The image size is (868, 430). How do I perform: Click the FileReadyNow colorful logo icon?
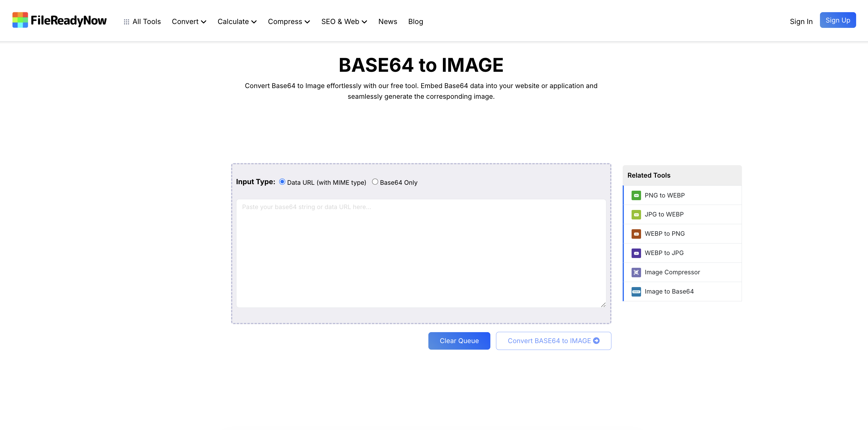(x=20, y=20)
